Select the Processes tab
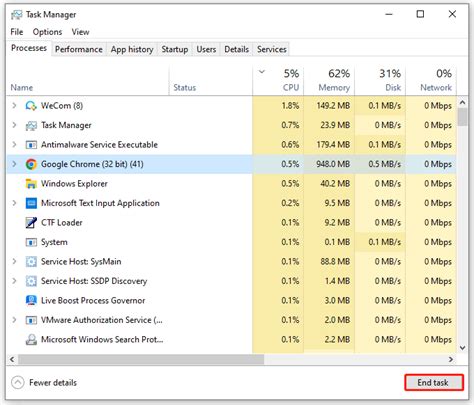 29,48
